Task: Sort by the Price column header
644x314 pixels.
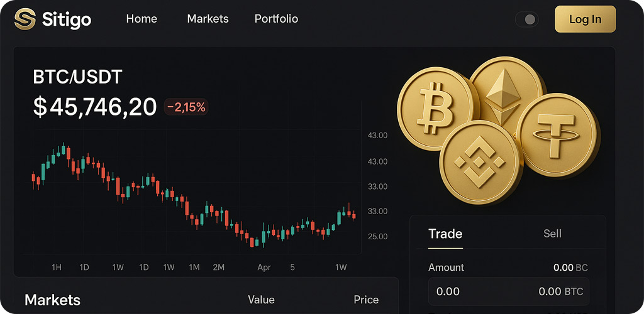Action: 366,300
